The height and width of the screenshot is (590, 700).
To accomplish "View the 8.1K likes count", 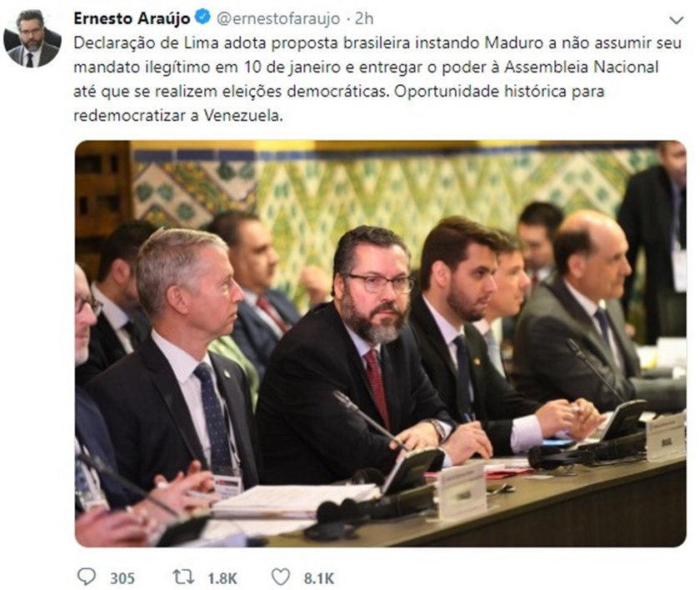I will click(x=318, y=578).
